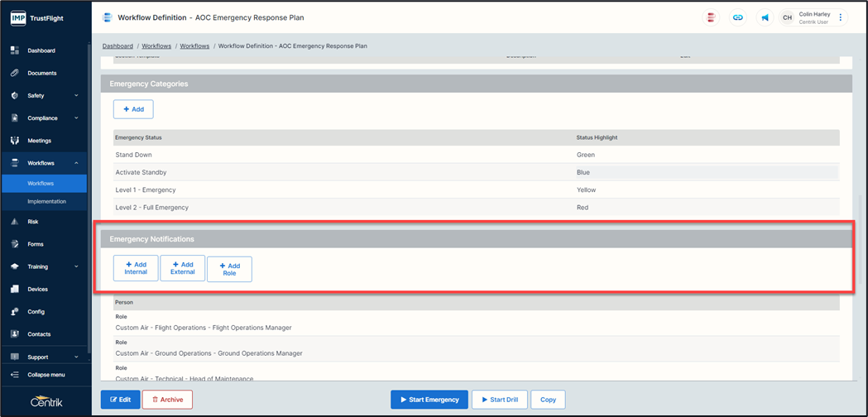This screenshot has height=417, width=868.
Task: Open the three-dot user menu
Action: point(841,17)
